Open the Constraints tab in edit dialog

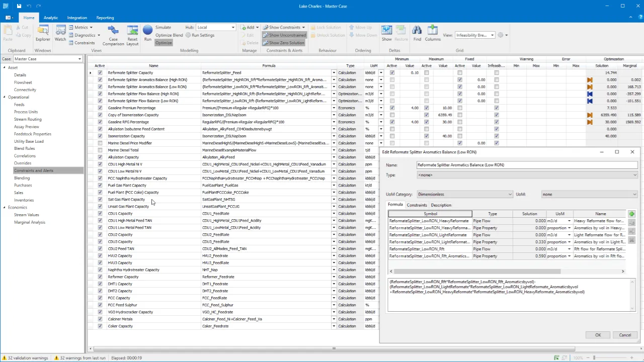[x=417, y=205]
